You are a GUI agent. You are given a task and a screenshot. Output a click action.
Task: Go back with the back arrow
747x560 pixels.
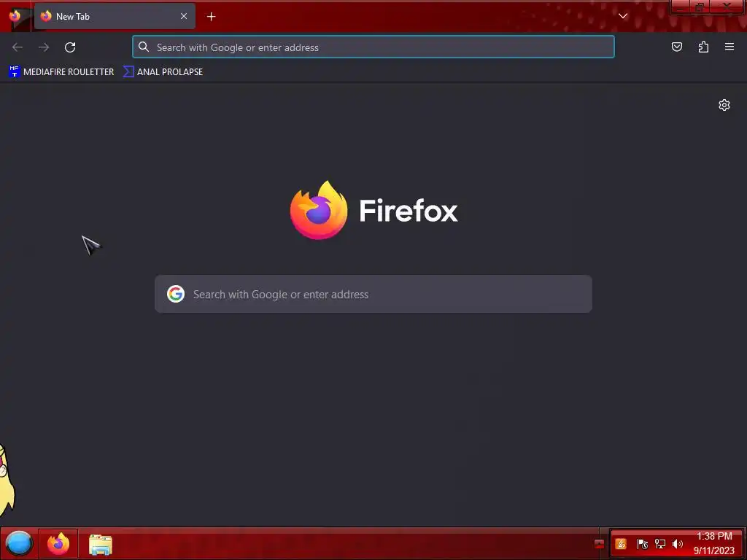(x=18, y=47)
